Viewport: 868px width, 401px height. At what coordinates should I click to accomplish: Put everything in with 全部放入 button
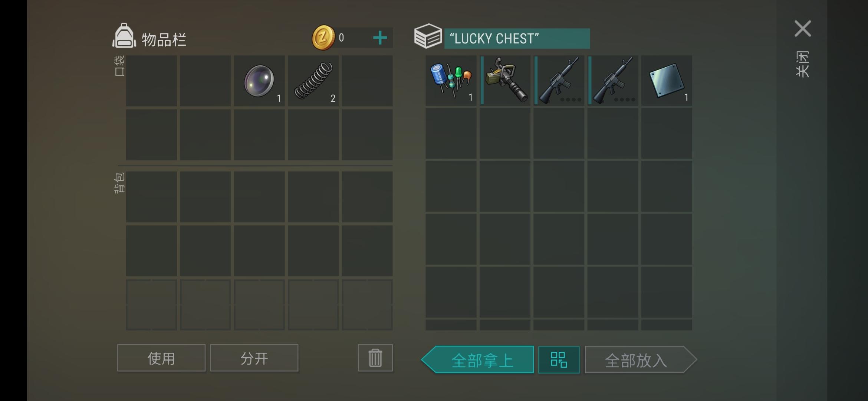(x=641, y=360)
